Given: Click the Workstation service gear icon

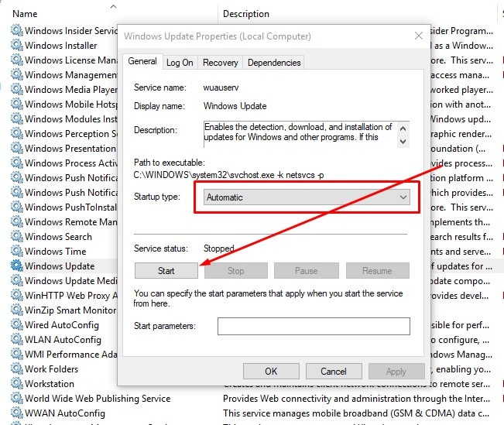Looking at the screenshot, I should pyautogui.click(x=16, y=384).
